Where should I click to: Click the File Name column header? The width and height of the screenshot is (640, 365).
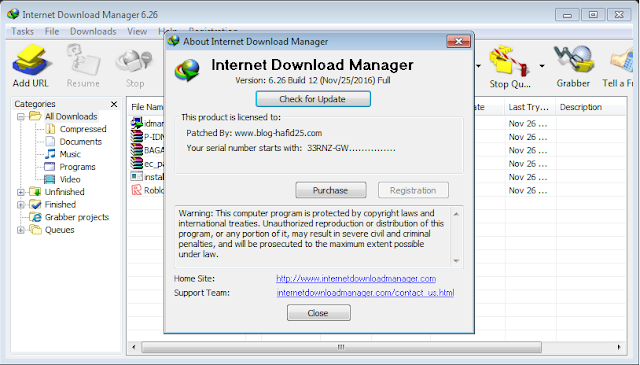tap(146, 107)
